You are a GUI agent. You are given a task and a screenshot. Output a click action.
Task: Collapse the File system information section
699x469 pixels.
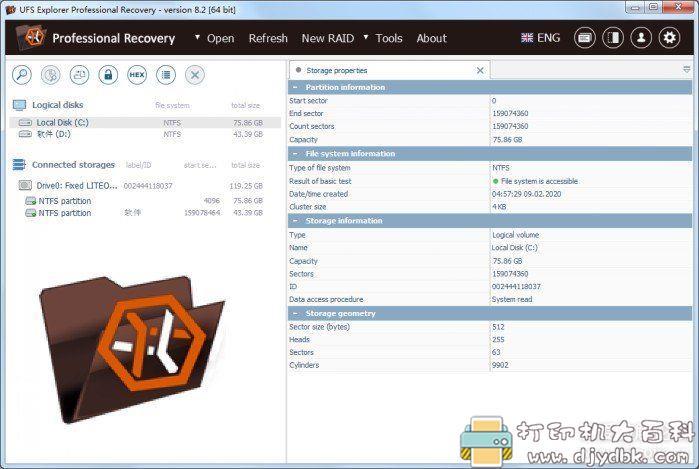pos(296,153)
